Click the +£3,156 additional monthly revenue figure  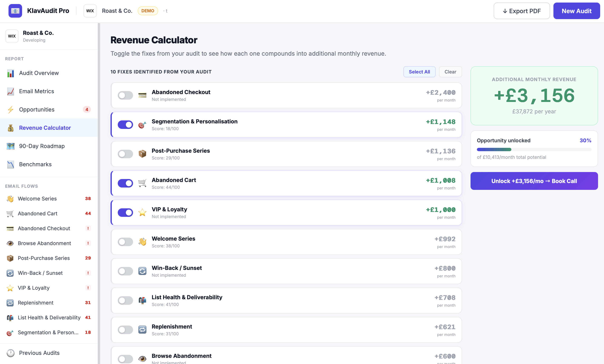(534, 96)
